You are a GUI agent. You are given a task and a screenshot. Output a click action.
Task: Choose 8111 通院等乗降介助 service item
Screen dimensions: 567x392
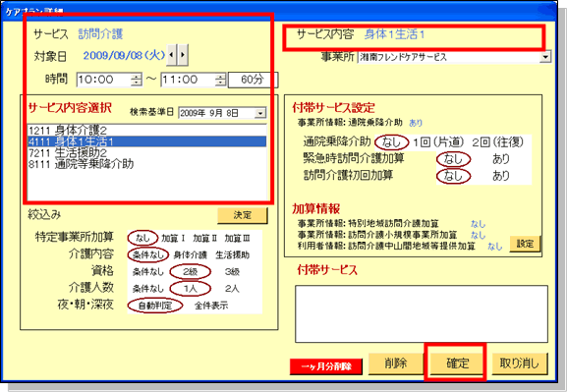click(x=146, y=164)
